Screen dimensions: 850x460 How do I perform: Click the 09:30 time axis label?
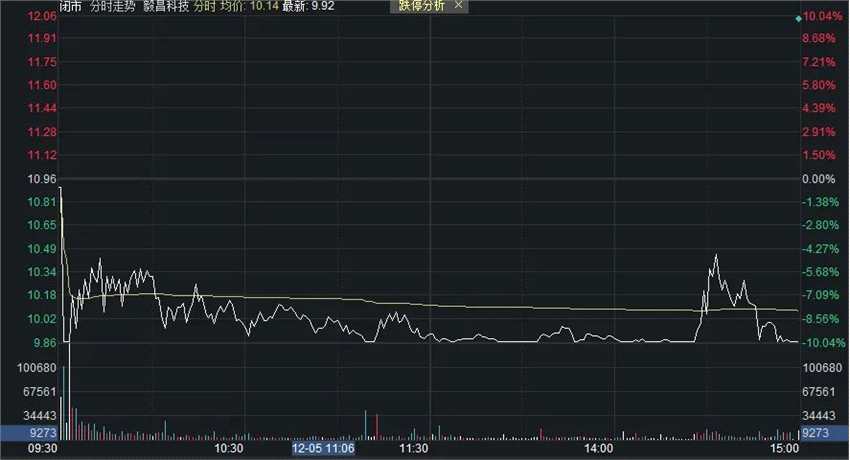click(x=43, y=449)
